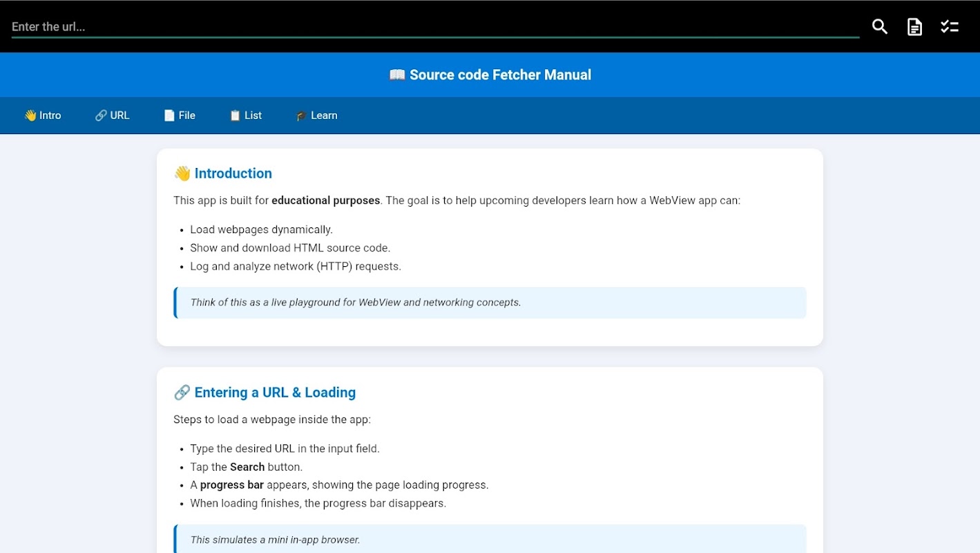This screenshot has height=553, width=980.
Task: Click the 'progress bar appears' bullet
Action: (339, 485)
